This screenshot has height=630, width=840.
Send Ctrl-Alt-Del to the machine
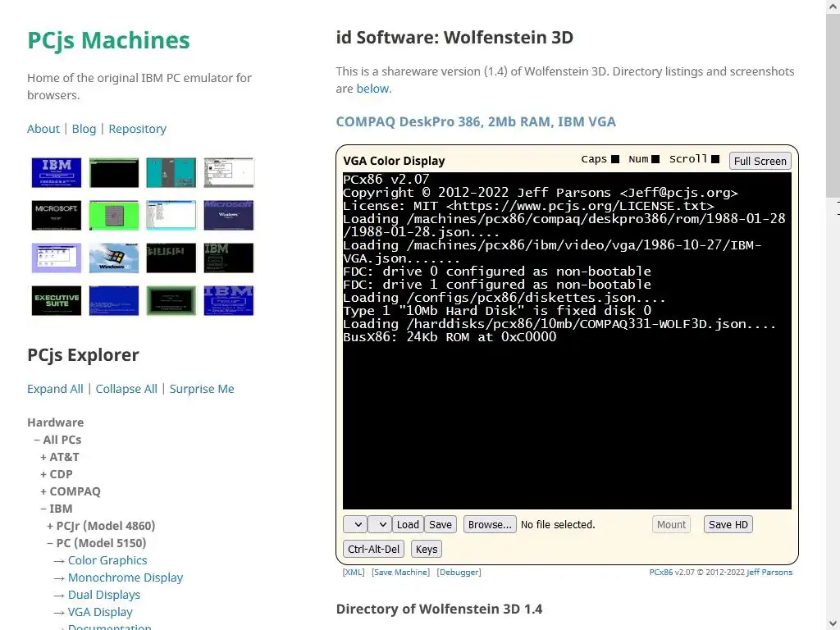(x=373, y=549)
